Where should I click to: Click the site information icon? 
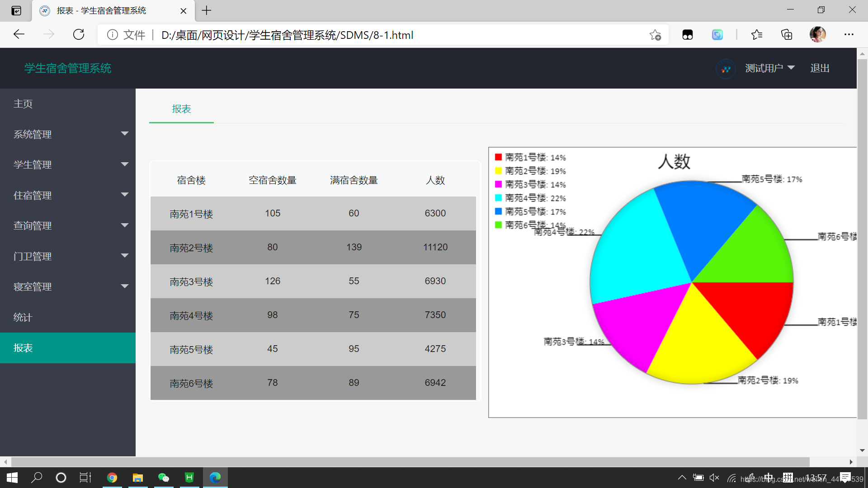(x=113, y=35)
